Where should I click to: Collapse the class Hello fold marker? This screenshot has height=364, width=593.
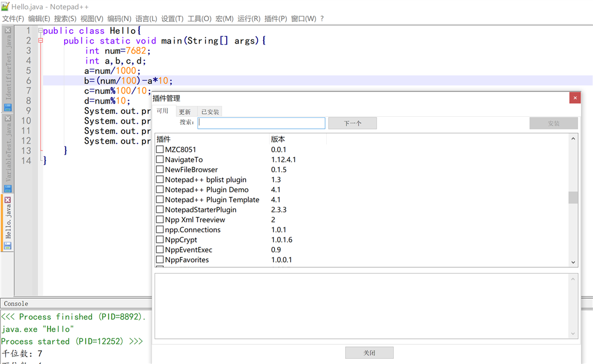(x=41, y=30)
